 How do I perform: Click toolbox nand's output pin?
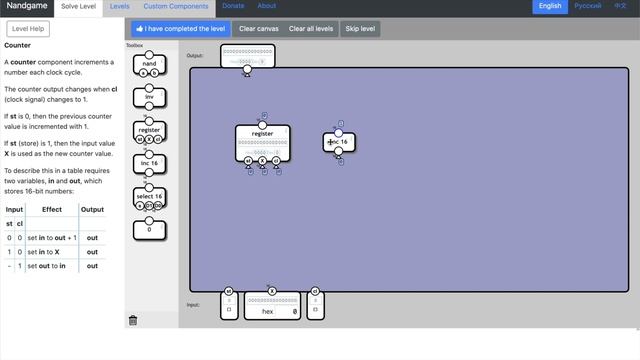149,55
